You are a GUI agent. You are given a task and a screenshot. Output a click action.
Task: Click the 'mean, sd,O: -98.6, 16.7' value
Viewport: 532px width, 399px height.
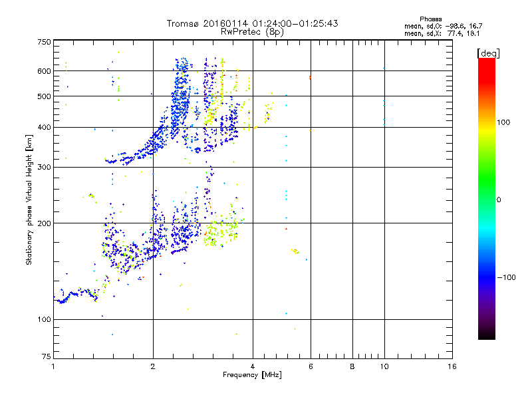pyautogui.click(x=443, y=26)
